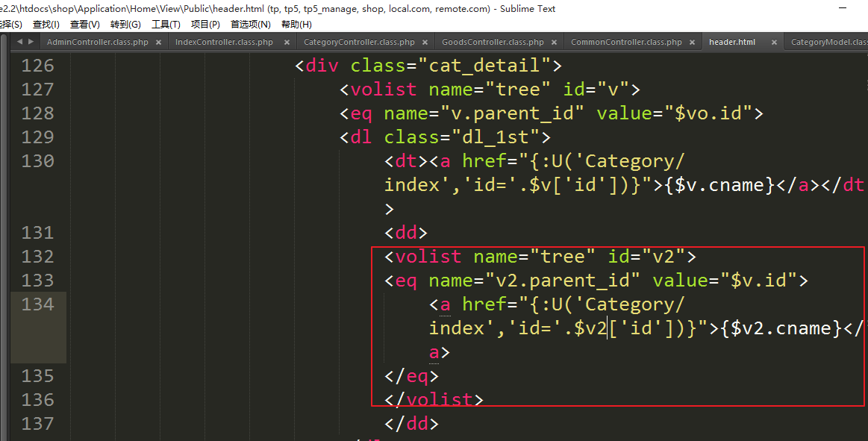Open the 查找(I) menu
Image resolution: width=868 pixels, height=441 pixels.
coord(46,25)
